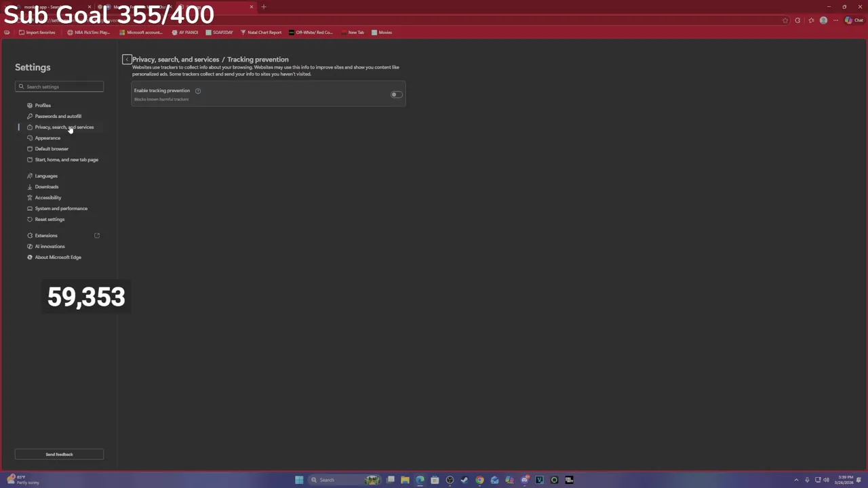Click the Reset settings icon in the sidebar

pos(29,219)
